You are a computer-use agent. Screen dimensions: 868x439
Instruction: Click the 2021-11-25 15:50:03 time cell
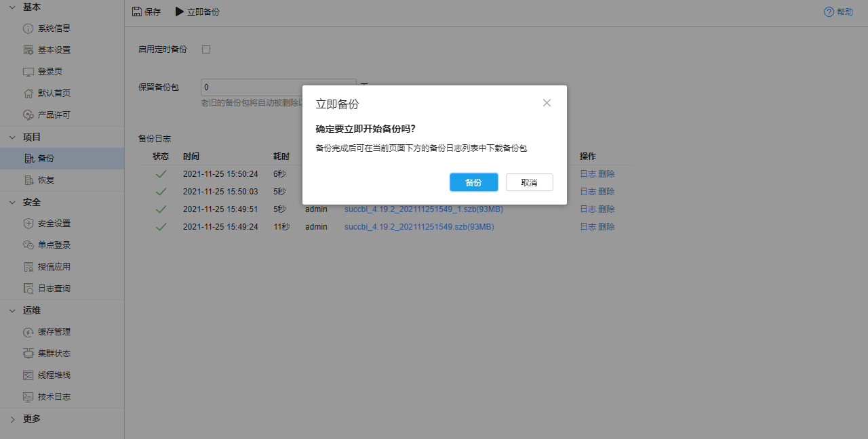220,192
